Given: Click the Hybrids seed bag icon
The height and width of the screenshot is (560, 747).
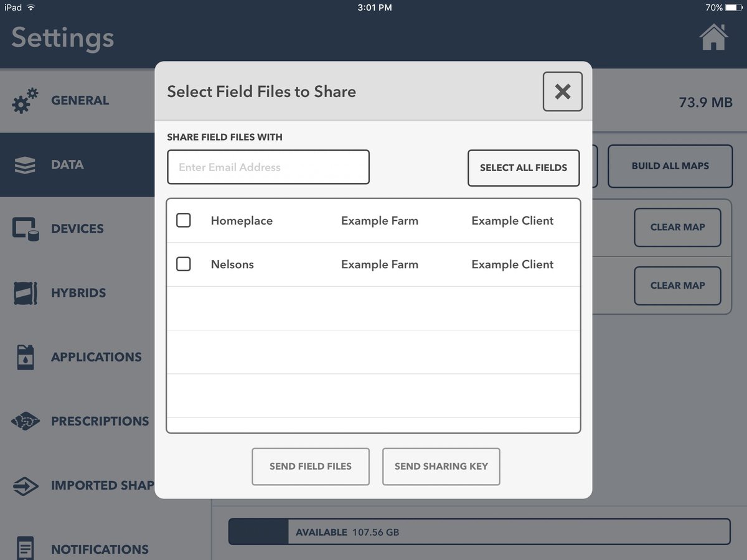Looking at the screenshot, I should click(25, 292).
